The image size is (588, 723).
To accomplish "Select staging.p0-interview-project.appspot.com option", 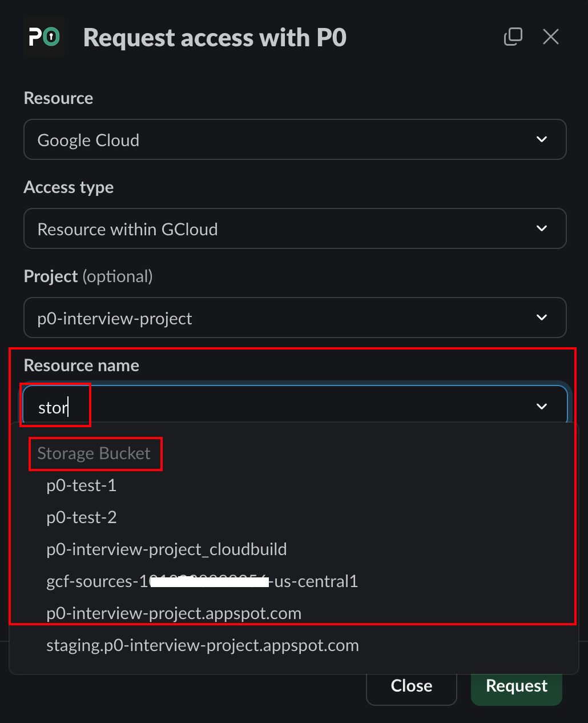I will (203, 645).
